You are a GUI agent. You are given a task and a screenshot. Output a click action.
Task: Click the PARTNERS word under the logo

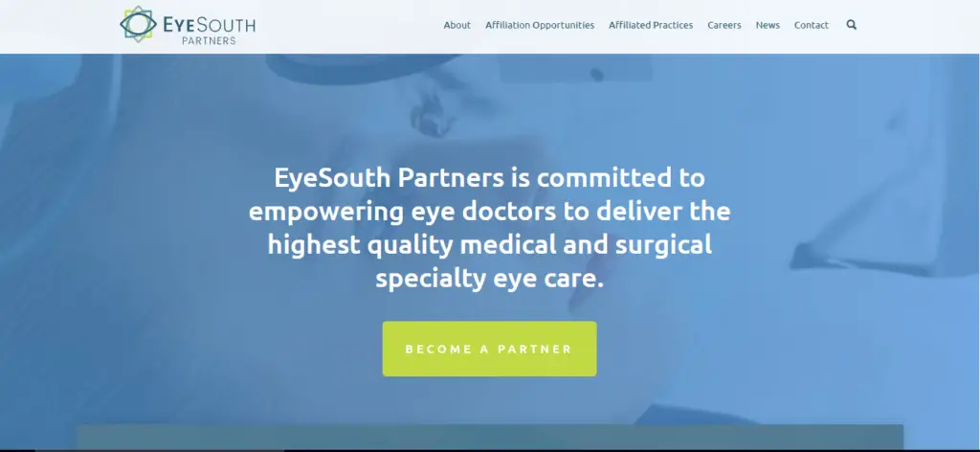tap(209, 40)
